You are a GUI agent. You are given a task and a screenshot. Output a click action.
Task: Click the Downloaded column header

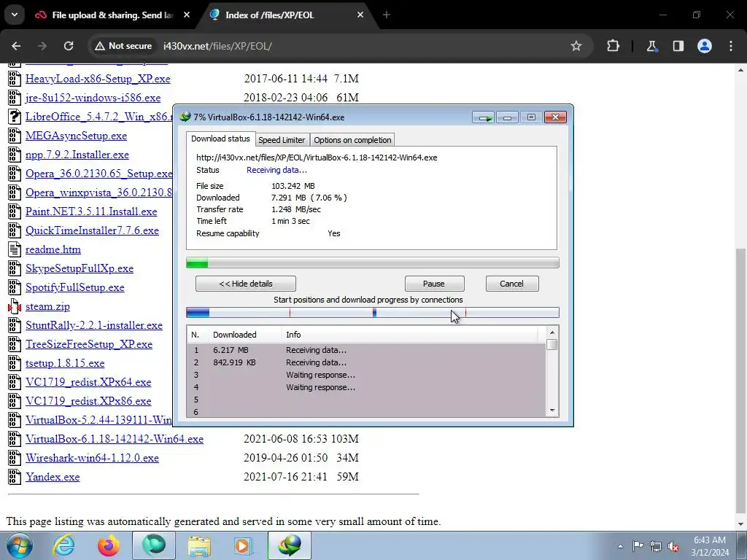(245, 335)
